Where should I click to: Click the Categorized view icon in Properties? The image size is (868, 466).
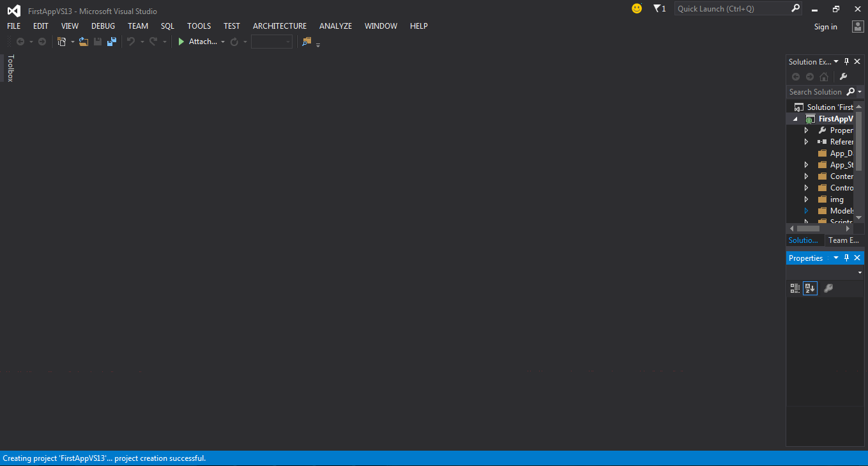point(795,288)
